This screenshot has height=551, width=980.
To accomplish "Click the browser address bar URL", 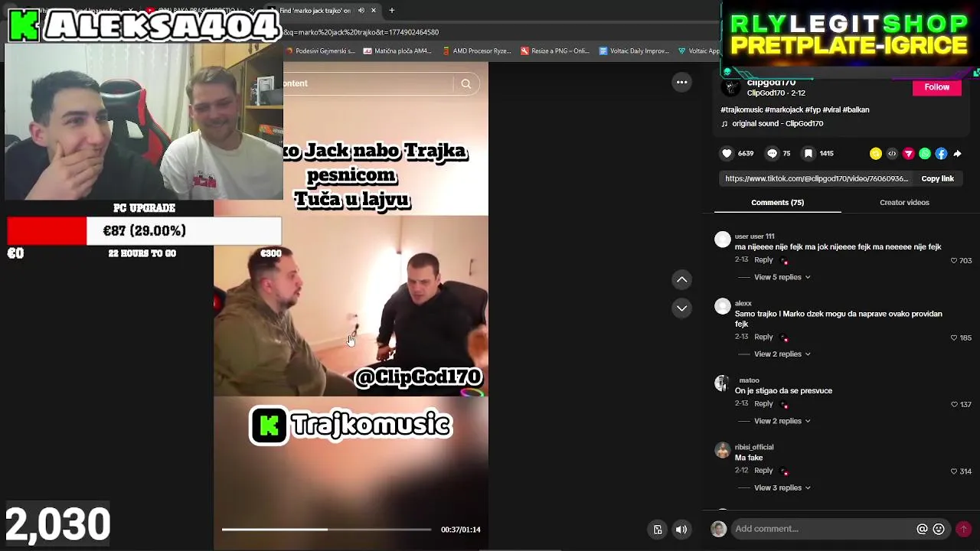I will 362,32.
